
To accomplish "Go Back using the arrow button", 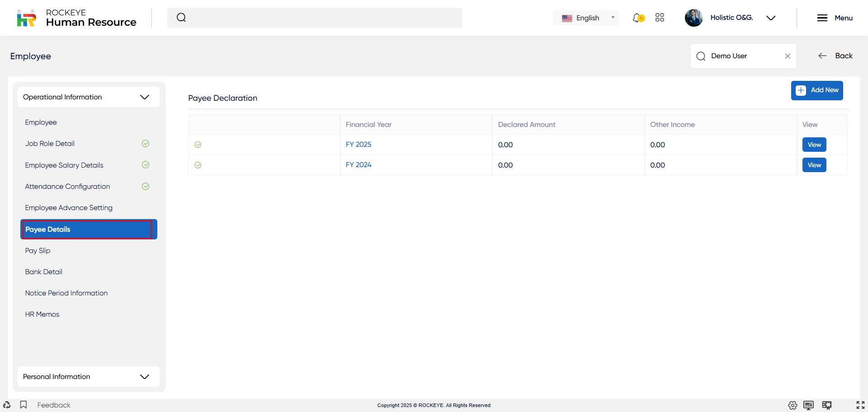I will tap(835, 56).
